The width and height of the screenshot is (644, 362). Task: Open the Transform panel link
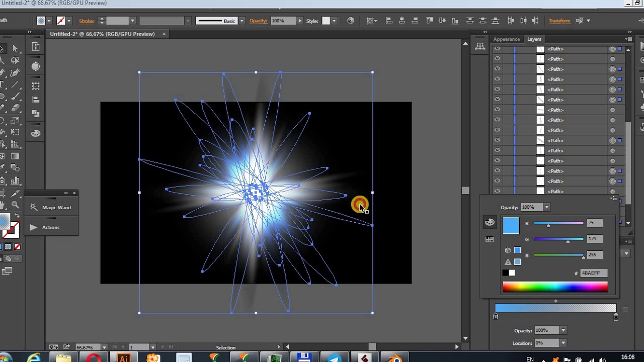559,21
